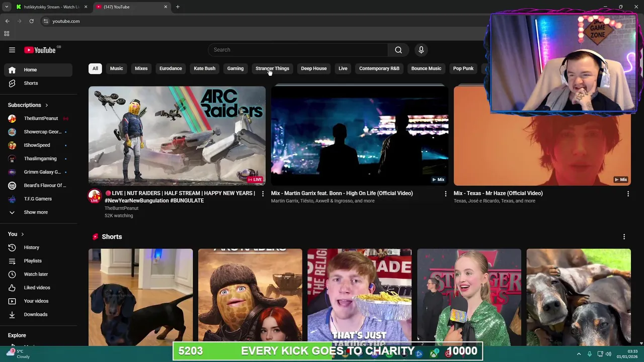Viewport: 644px width, 362px height.
Task: Select the Music filter chip
Action: coord(116,68)
